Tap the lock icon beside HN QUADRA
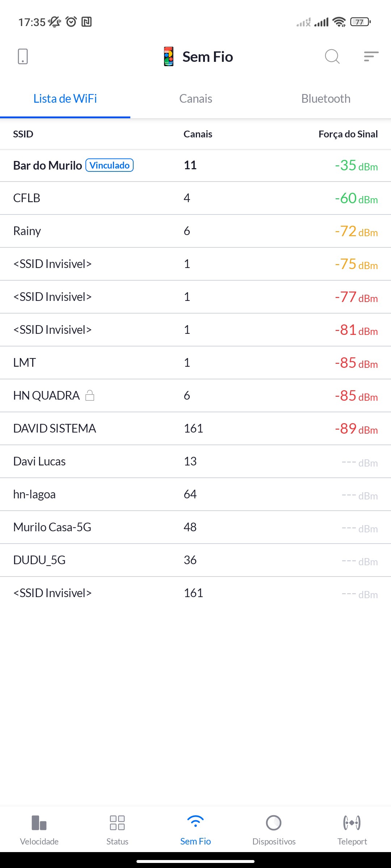The image size is (391, 868). 90,395
